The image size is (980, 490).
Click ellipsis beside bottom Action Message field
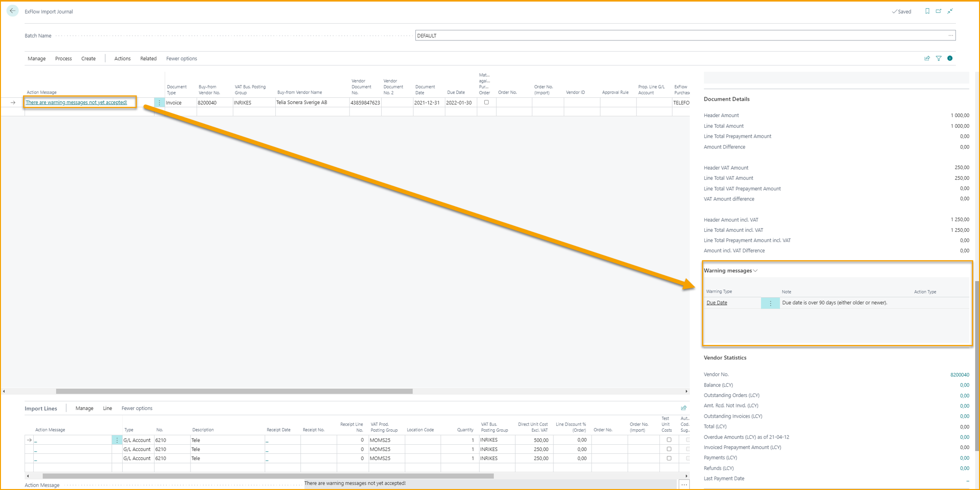coord(684,484)
